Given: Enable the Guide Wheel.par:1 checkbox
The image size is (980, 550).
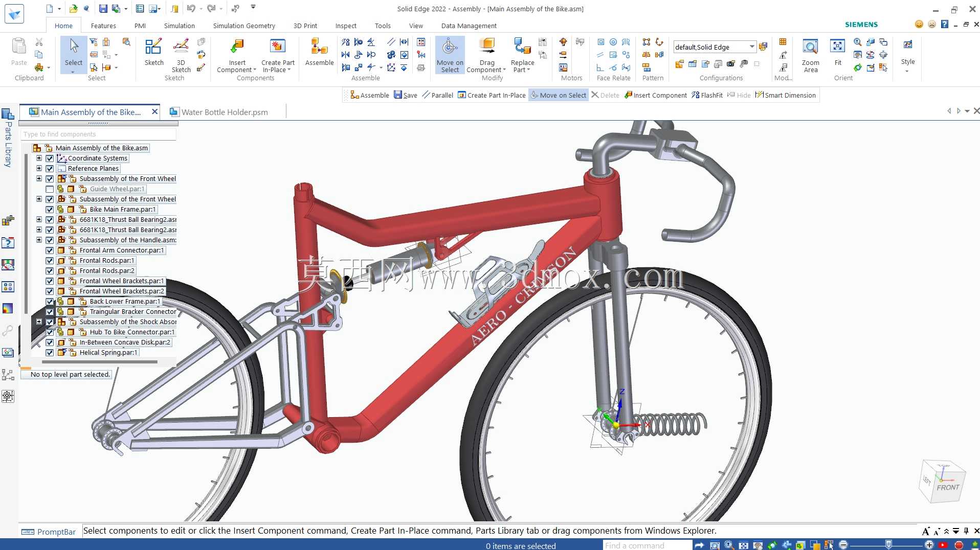Looking at the screenshot, I should [50, 189].
